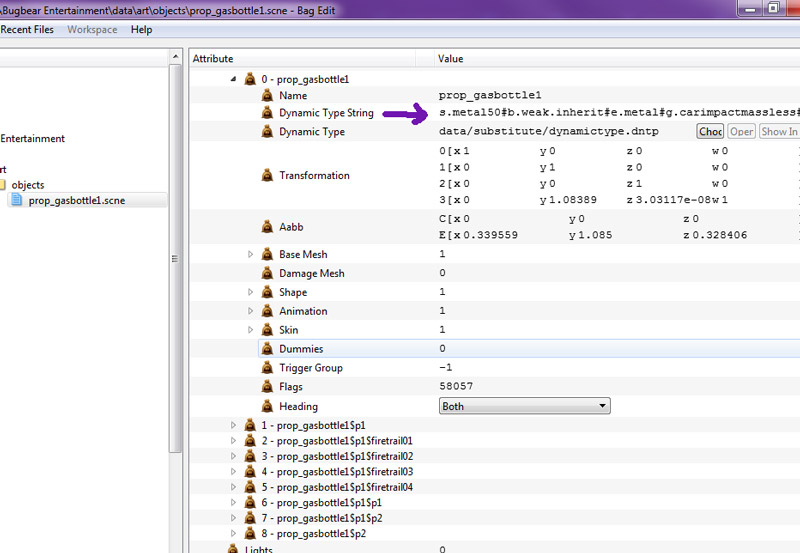This screenshot has width=800, height=553.
Task: Select the Name value prop_gasbottle1
Action: pyautogui.click(x=490, y=95)
